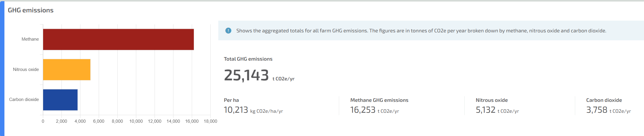
Task: Click the GHG emissions heading
Action: pos(31,10)
